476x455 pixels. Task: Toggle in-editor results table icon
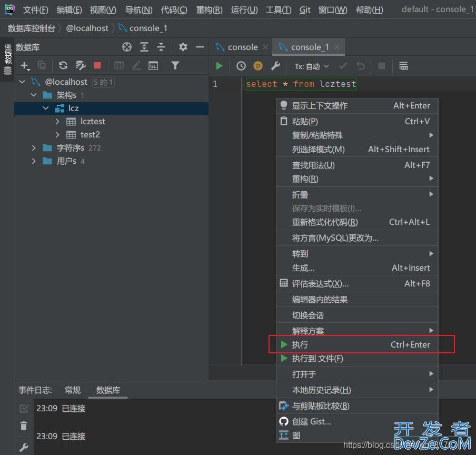click(x=403, y=66)
